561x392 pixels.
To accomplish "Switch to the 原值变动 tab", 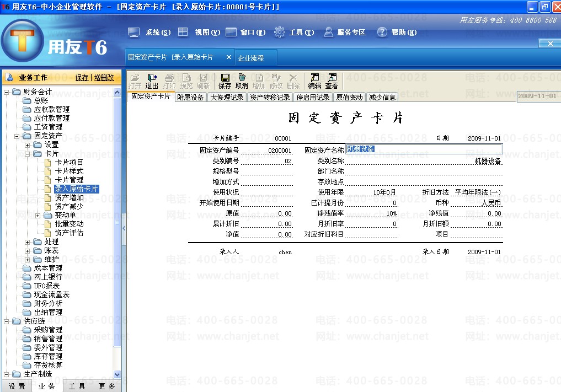I will 349,97.
